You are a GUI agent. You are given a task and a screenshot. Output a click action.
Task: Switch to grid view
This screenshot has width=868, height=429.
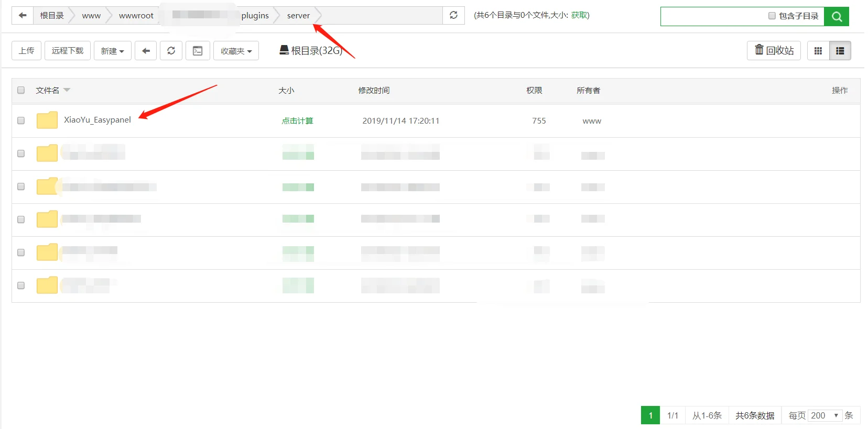[x=818, y=51]
